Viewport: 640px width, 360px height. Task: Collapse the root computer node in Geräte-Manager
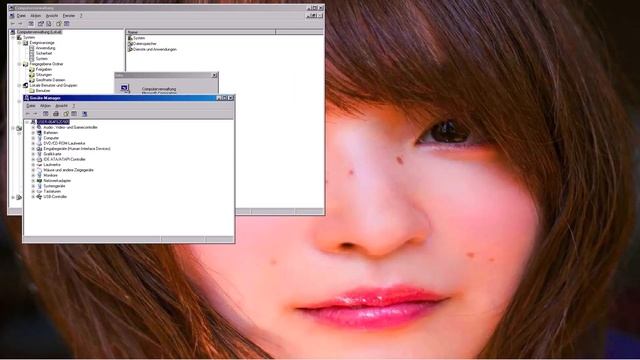coord(27,122)
